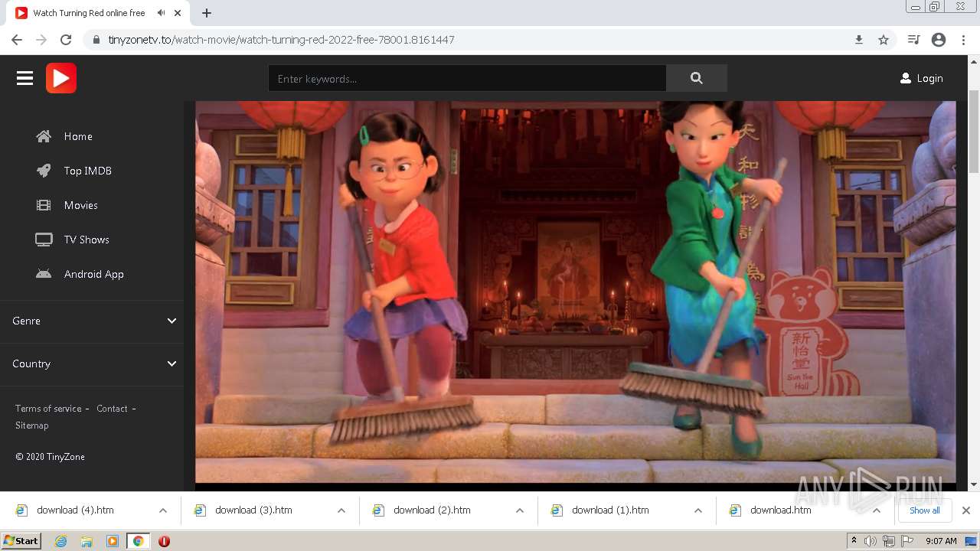
Task: Open options for download.htm
Action: tap(877, 510)
